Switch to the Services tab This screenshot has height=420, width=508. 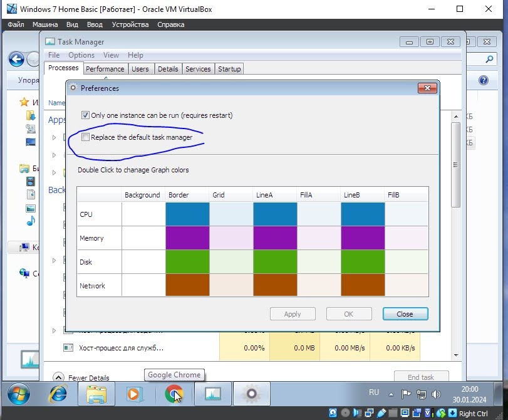pyautogui.click(x=198, y=69)
